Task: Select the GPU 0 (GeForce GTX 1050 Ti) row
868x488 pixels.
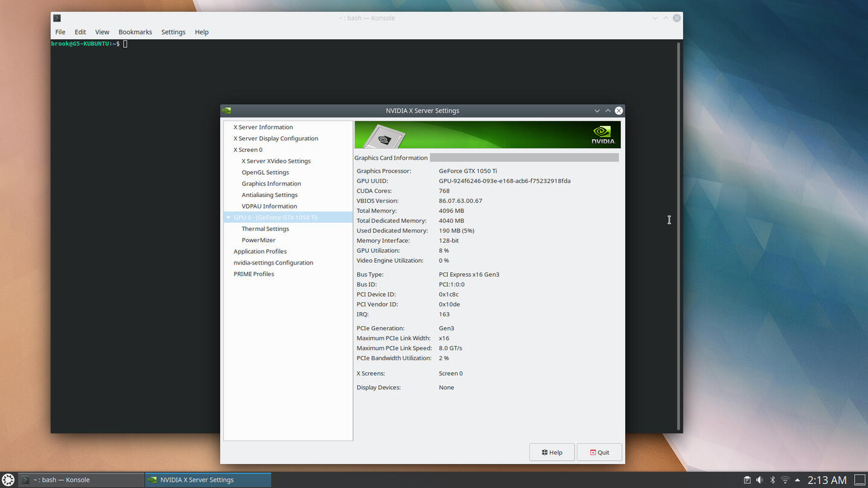Action: point(288,217)
